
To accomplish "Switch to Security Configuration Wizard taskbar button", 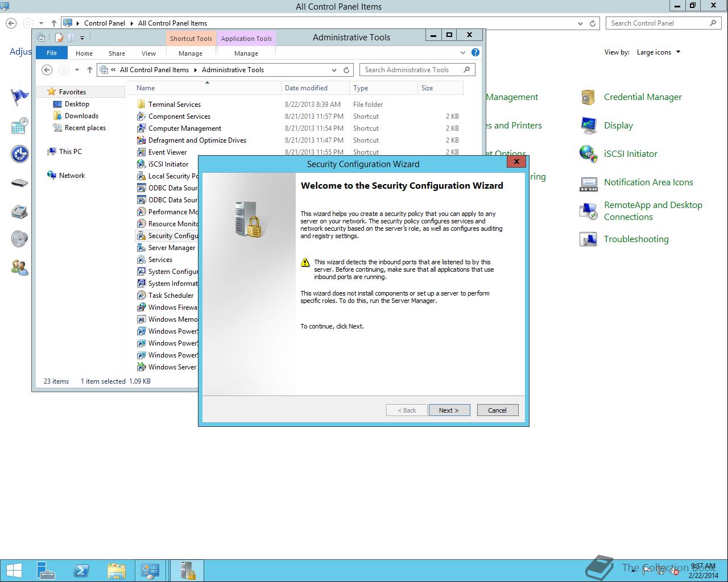I will coord(187,571).
